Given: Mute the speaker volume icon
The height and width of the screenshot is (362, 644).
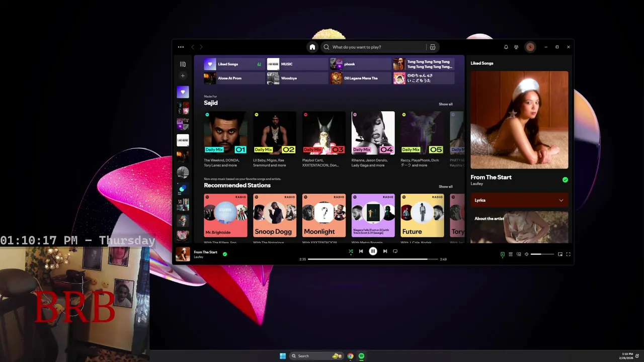Looking at the screenshot, I should point(526,254).
